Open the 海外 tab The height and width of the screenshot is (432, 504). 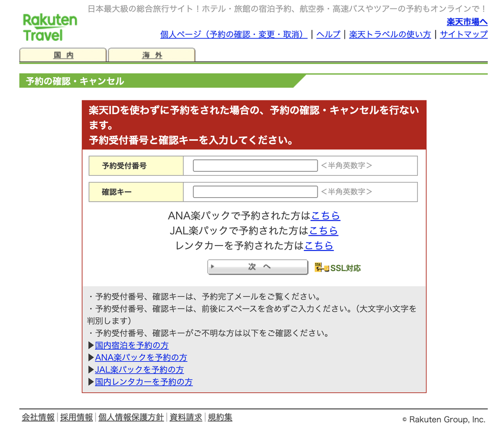coord(152,55)
